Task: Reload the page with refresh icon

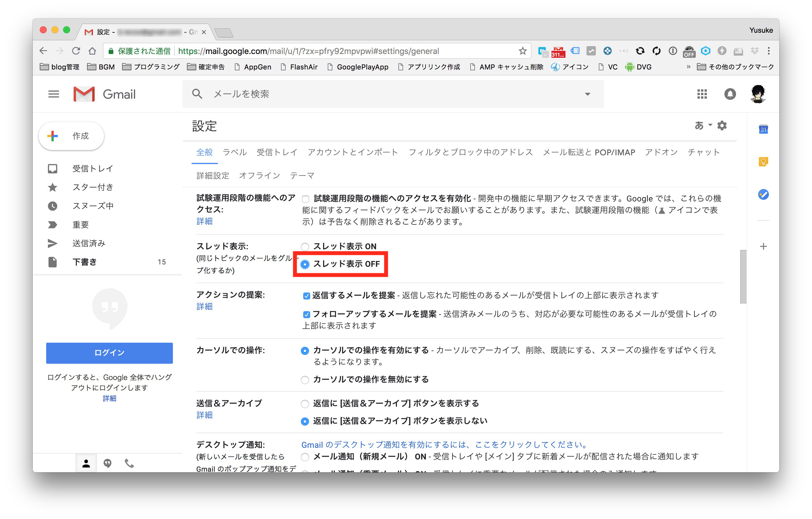Action: 76,51
